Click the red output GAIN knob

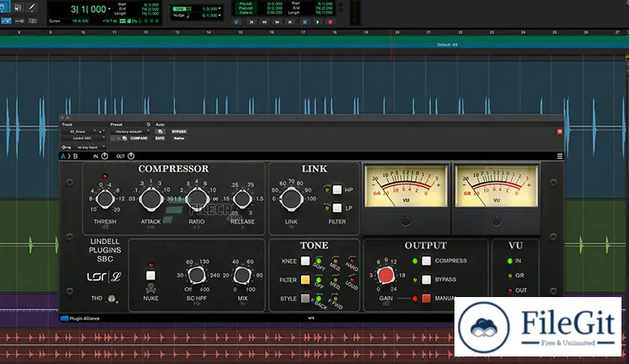(x=386, y=275)
